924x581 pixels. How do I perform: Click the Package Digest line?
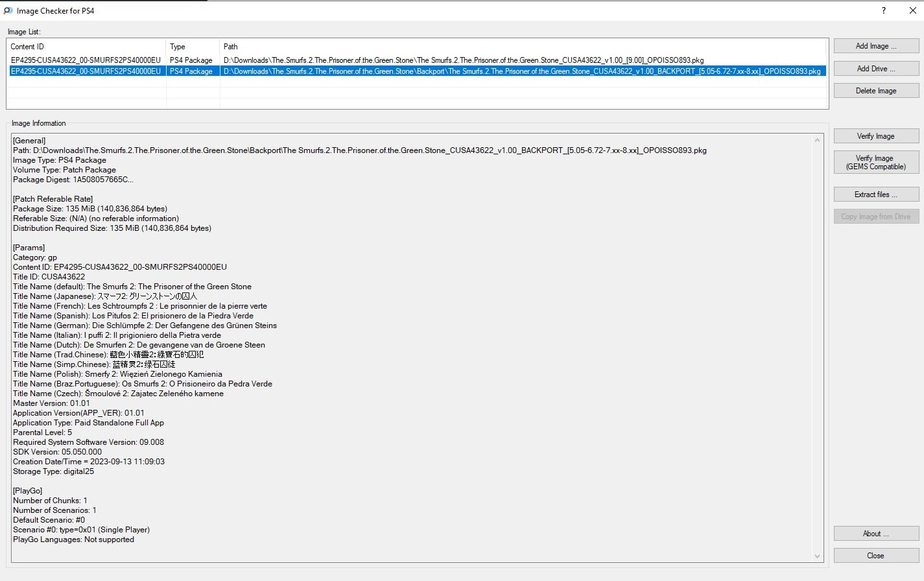pos(73,180)
